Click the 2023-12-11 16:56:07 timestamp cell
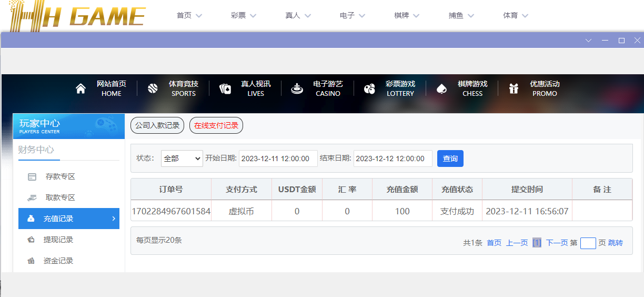 tap(527, 211)
